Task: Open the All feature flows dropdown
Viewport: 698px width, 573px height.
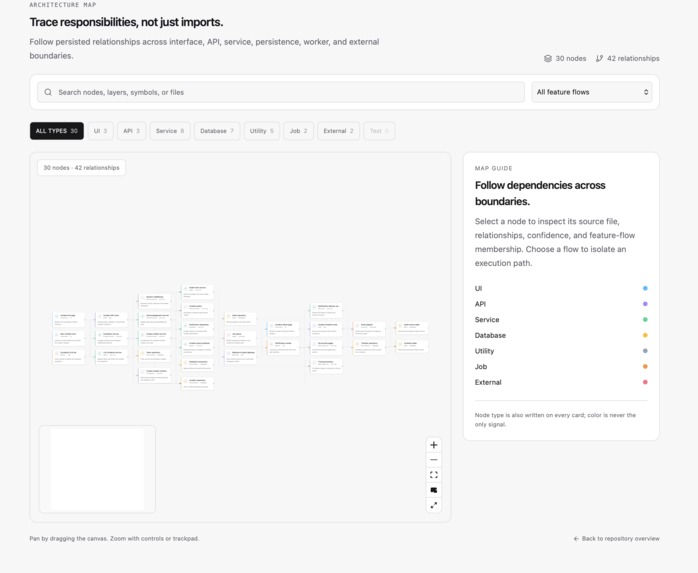Action: tap(592, 92)
